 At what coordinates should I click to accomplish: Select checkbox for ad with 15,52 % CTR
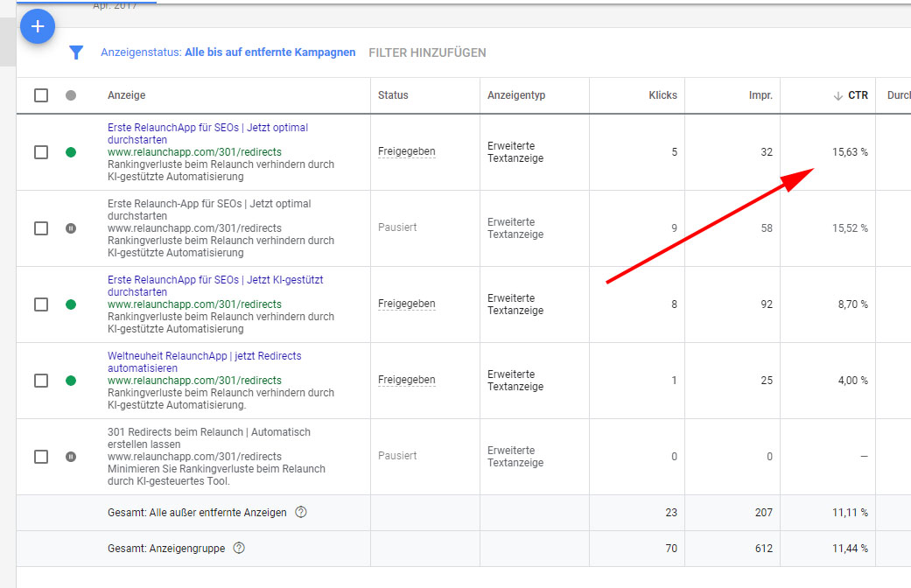(41, 228)
